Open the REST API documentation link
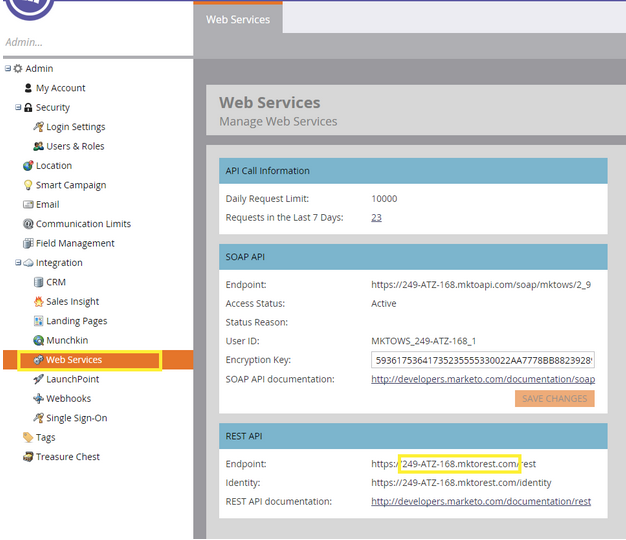The image size is (626, 540). 481,502
